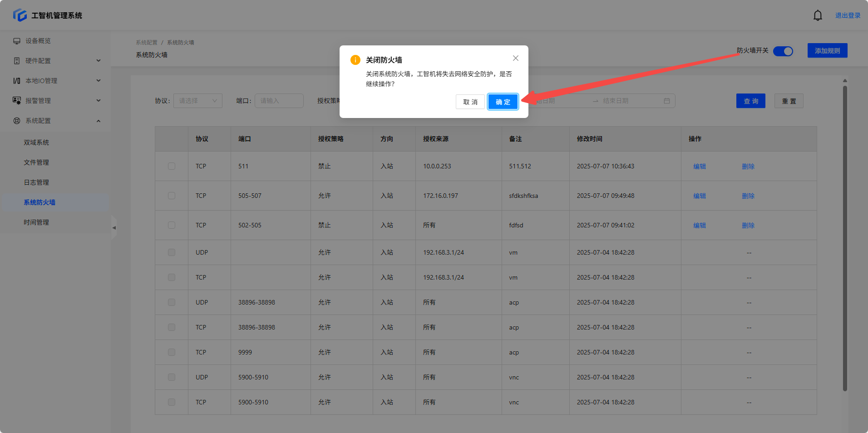This screenshot has height=433, width=868.
Task: Collapse the 系统配置 menu
Action: pos(99,121)
